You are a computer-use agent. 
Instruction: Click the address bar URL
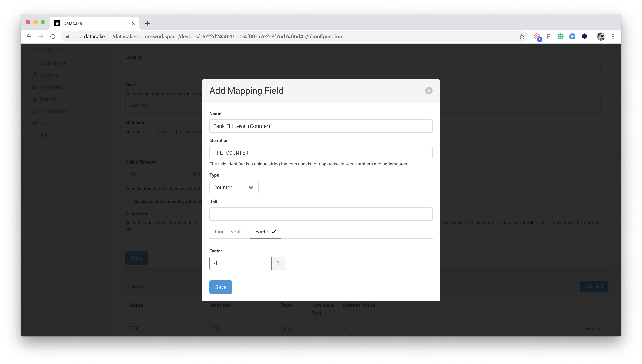pyautogui.click(x=208, y=36)
